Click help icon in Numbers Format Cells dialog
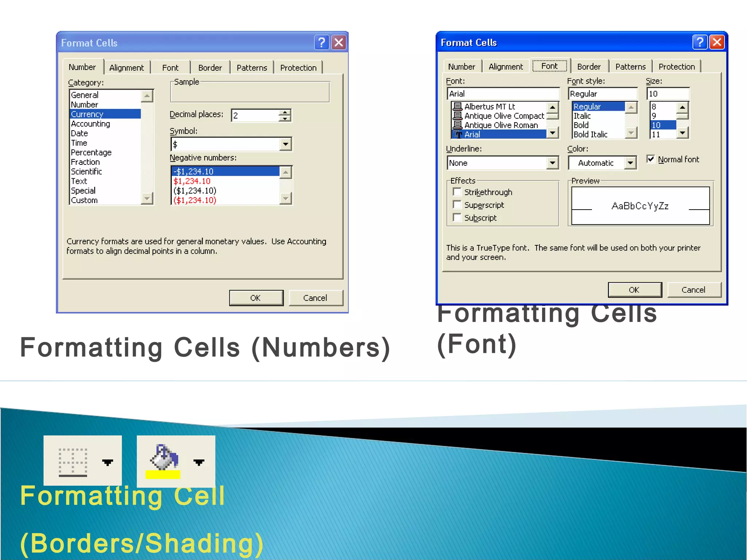The width and height of the screenshot is (747, 560). pos(321,43)
